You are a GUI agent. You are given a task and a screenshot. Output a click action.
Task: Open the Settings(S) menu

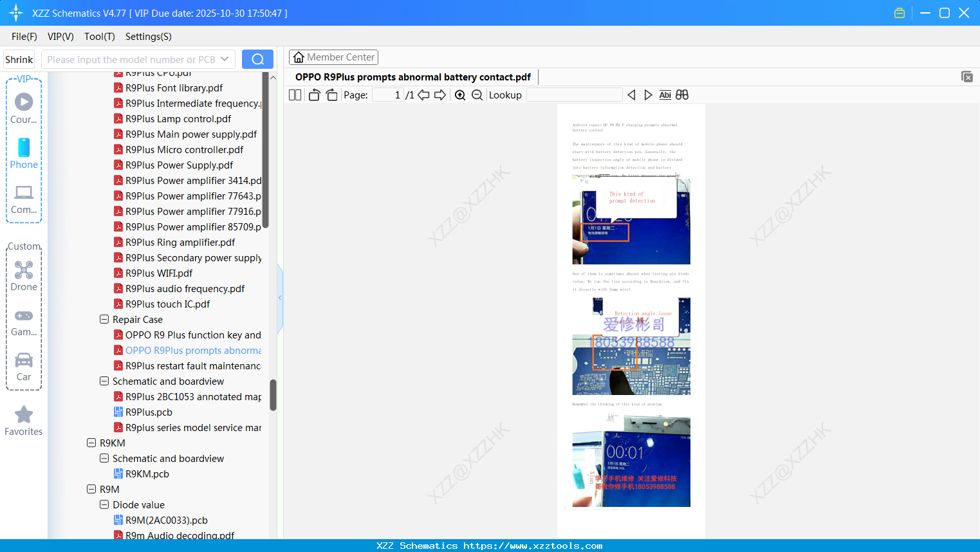coord(149,37)
